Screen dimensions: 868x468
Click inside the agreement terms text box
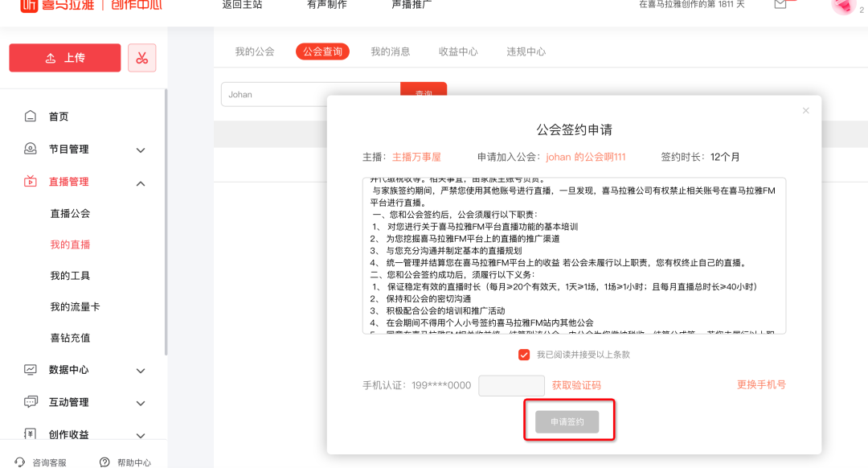[x=574, y=256]
